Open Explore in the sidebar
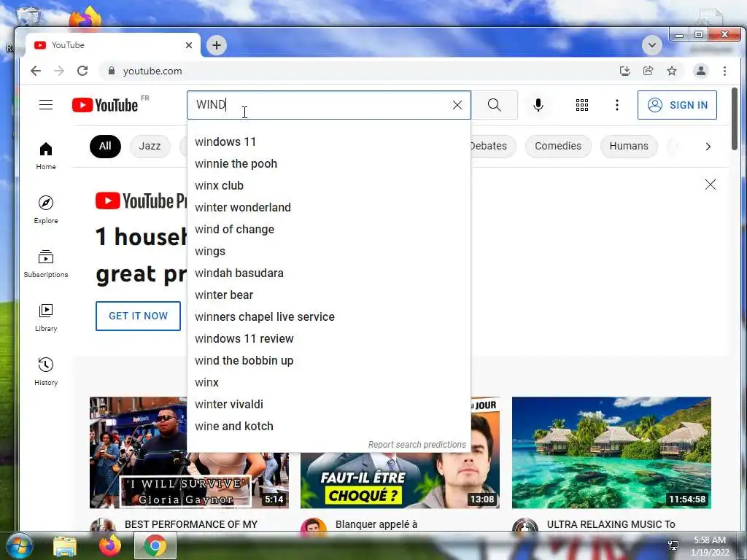This screenshot has height=560, width=747. coord(46,210)
